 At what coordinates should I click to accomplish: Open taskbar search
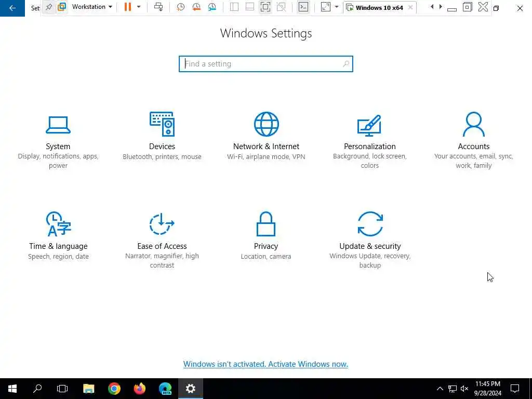point(37,389)
